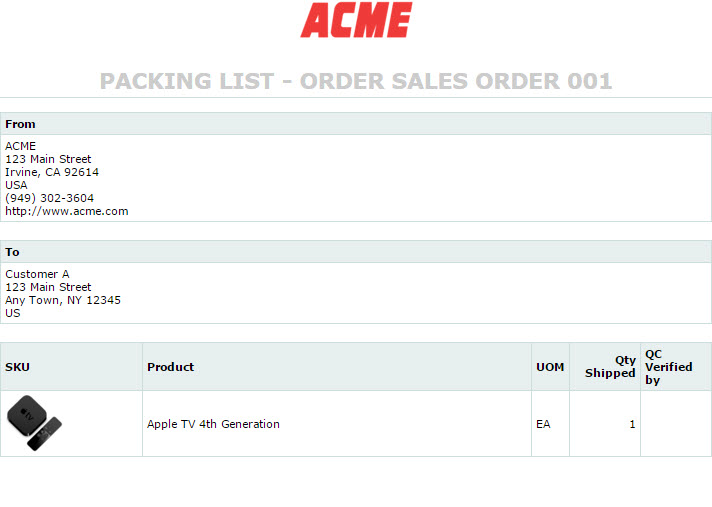Click the Product column header
Image resolution: width=712 pixels, height=507 pixels.
point(337,367)
